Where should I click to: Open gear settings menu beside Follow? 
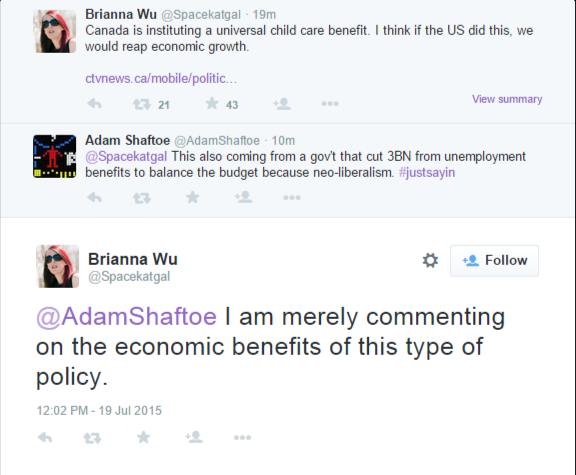pyautogui.click(x=430, y=260)
